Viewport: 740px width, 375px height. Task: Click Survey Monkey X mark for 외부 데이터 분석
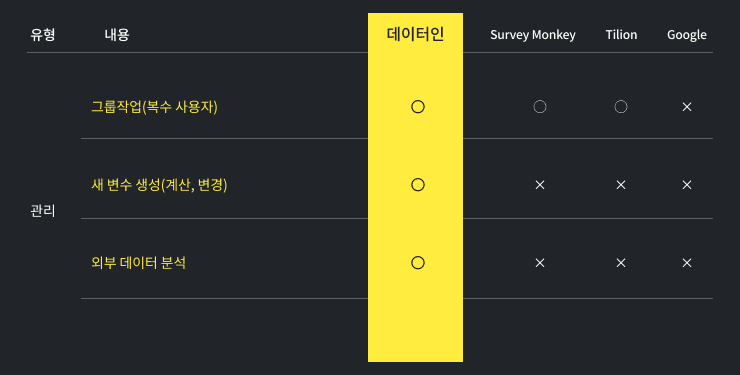pyautogui.click(x=540, y=263)
